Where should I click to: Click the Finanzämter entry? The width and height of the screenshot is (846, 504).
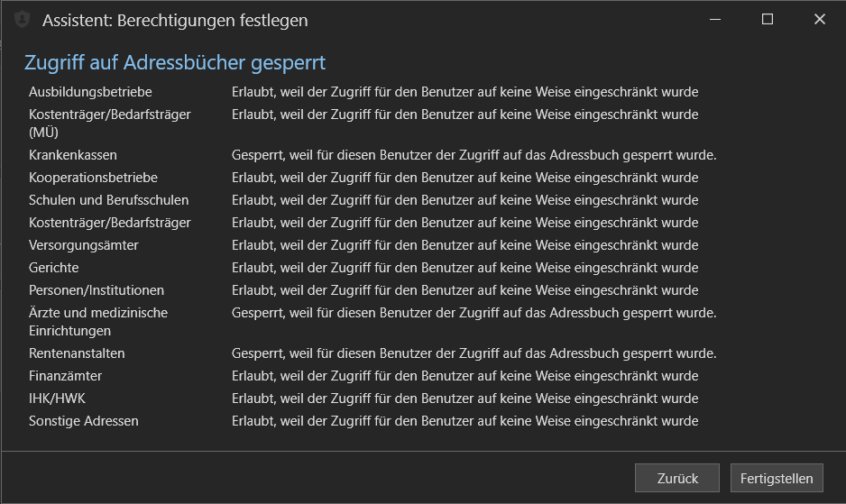[65, 376]
